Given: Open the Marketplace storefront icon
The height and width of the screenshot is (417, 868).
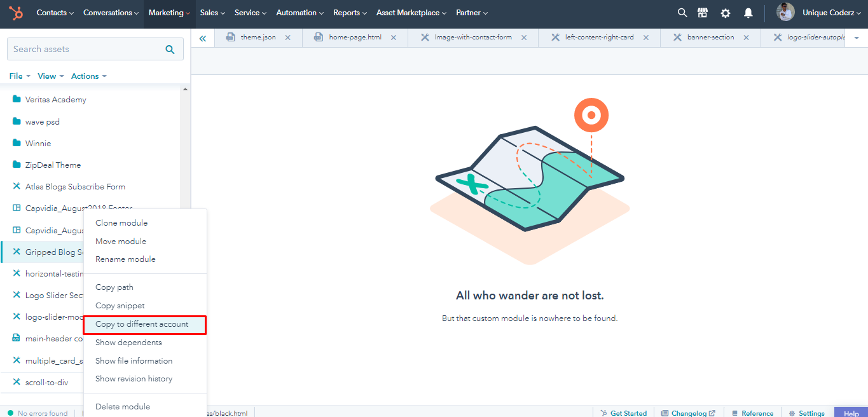Looking at the screenshot, I should click(x=703, y=13).
